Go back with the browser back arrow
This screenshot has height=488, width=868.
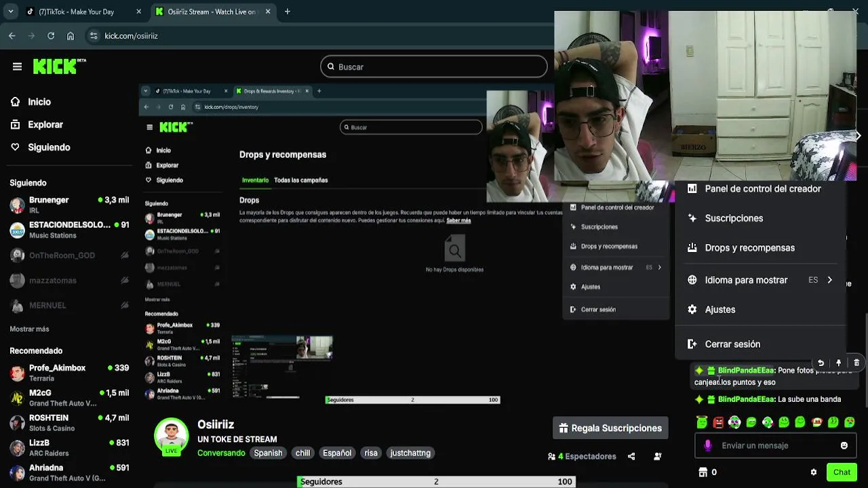12,36
